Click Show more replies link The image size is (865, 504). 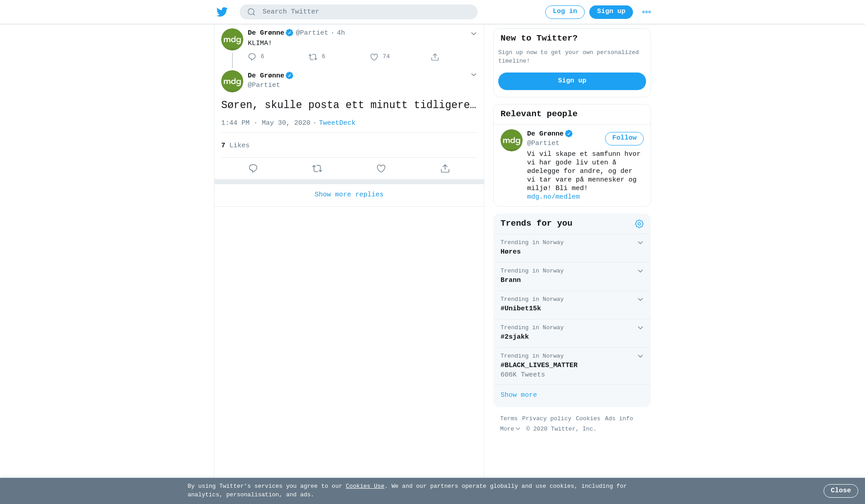click(x=349, y=195)
